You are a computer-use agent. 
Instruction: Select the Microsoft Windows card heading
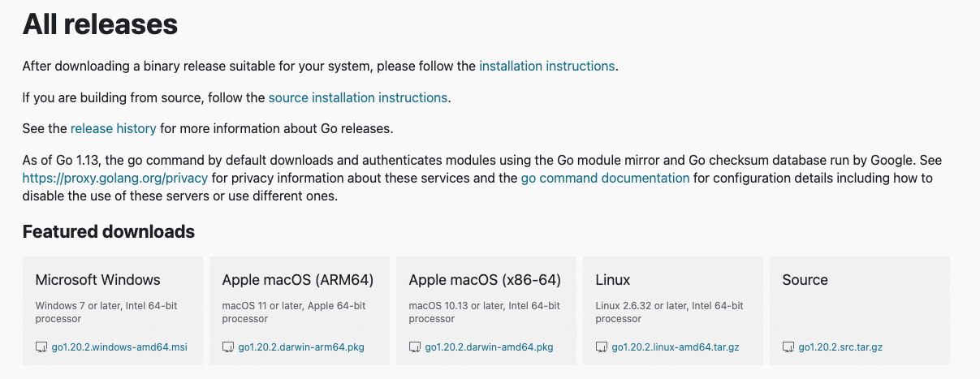click(98, 280)
